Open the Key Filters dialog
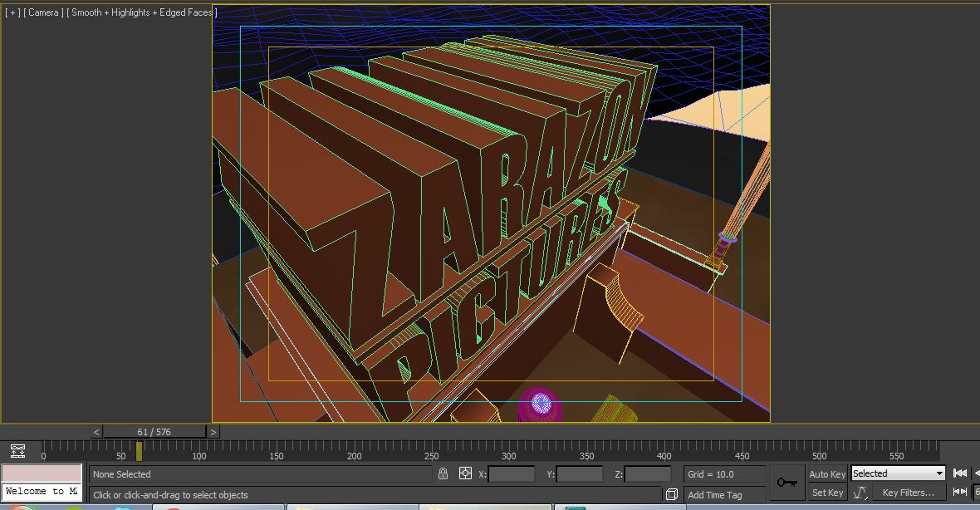980x510 pixels. pyautogui.click(x=909, y=493)
